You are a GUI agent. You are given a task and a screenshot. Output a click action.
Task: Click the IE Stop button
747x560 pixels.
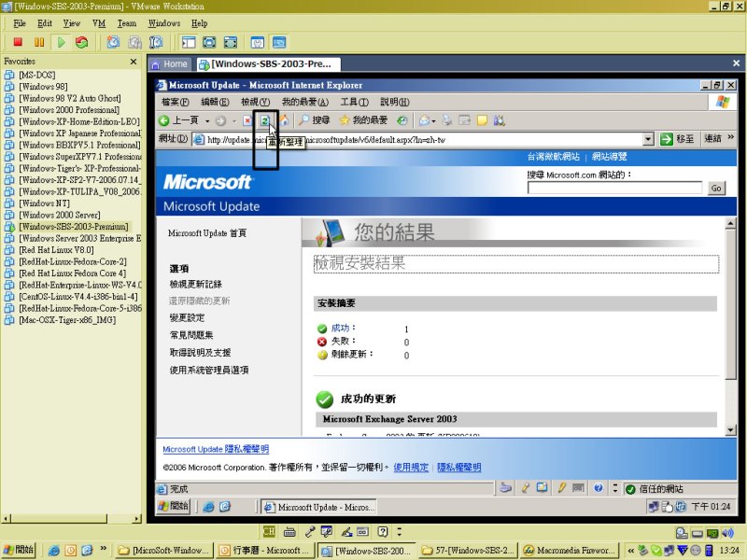[x=247, y=120]
